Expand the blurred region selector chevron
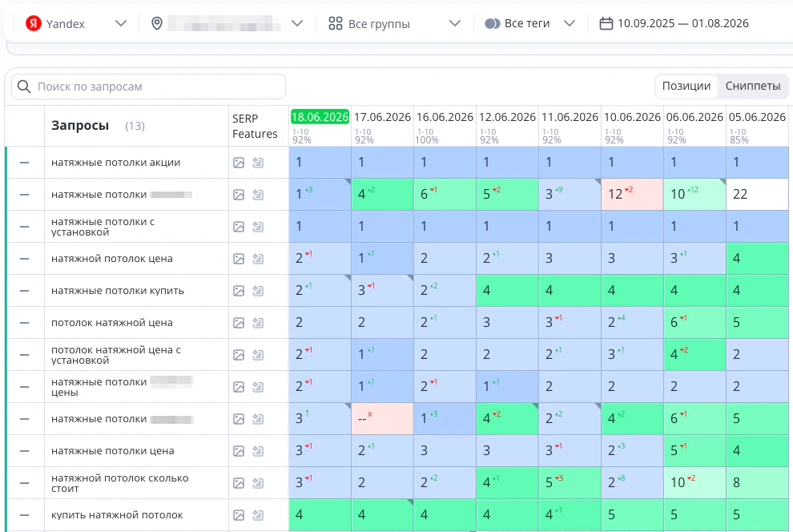Image resolution: width=793 pixels, height=532 pixels. (297, 23)
